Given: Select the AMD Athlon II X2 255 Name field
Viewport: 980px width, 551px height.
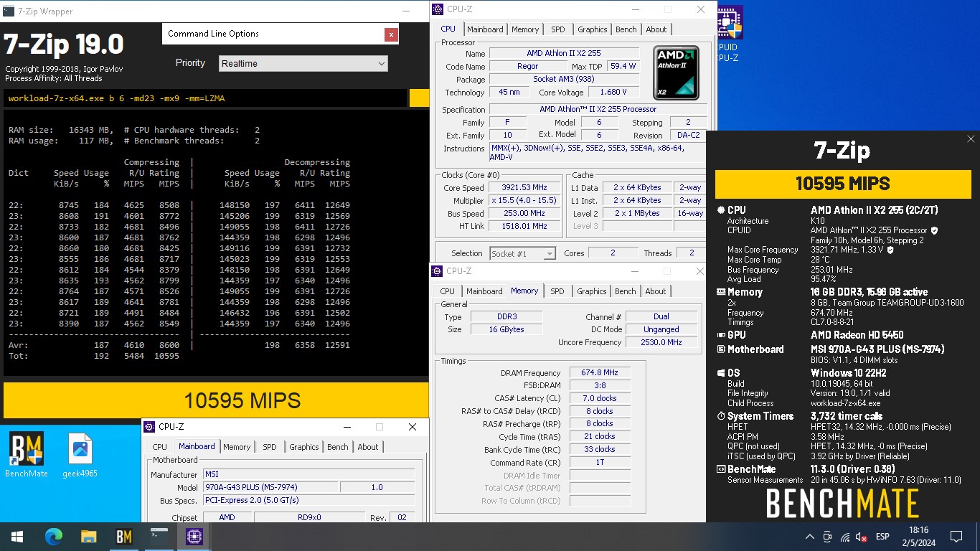Looking at the screenshot, I should tap(564, 54).
